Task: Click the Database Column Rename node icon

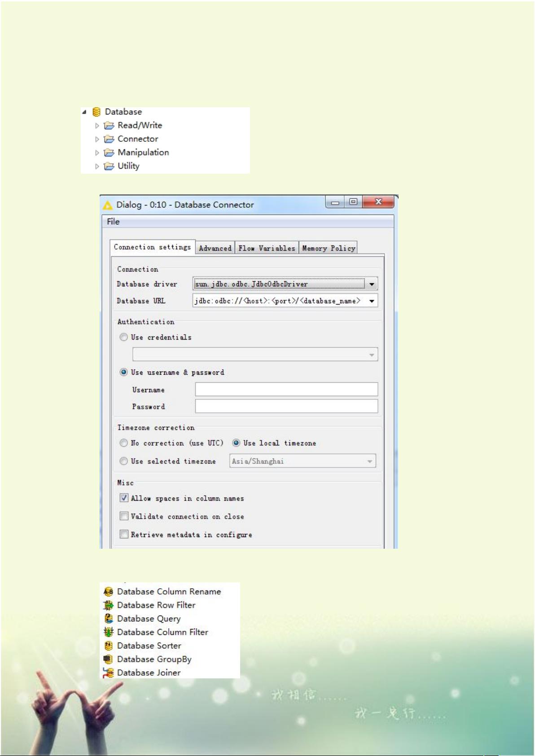Action: coord(108,592)
